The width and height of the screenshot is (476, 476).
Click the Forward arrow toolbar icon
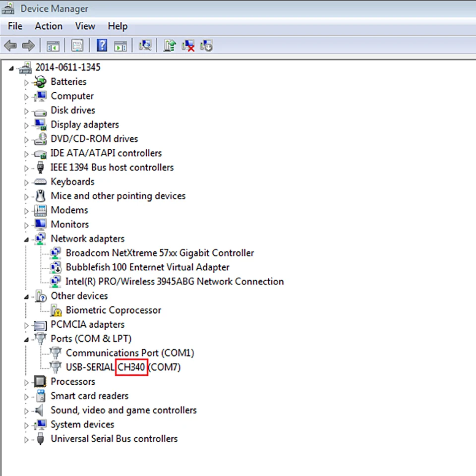[29, 46]
